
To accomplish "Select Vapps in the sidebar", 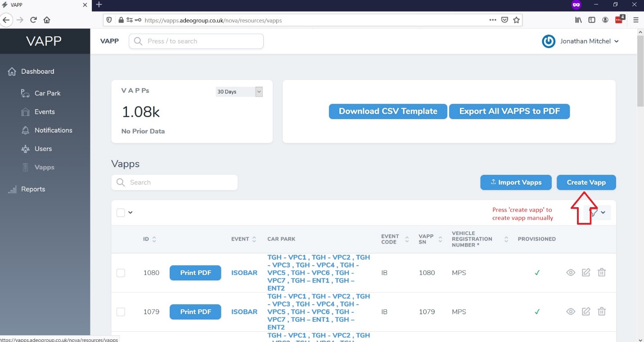I will [x=44, y=167].
